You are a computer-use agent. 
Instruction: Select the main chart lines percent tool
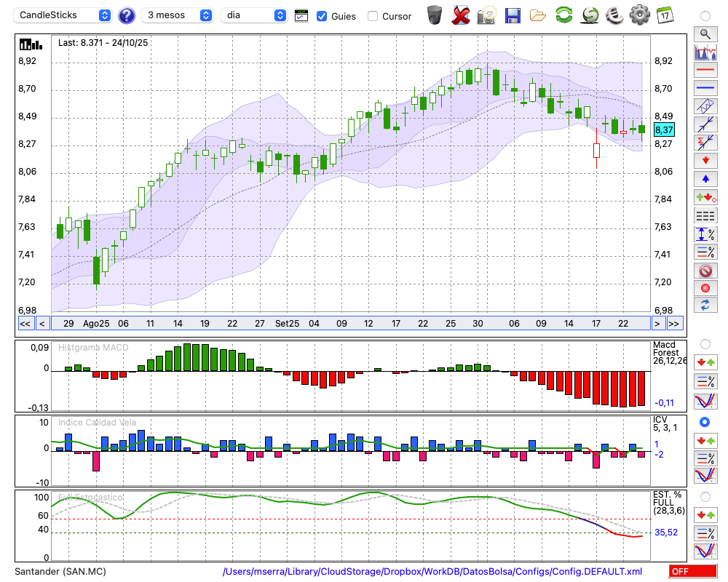705,252
